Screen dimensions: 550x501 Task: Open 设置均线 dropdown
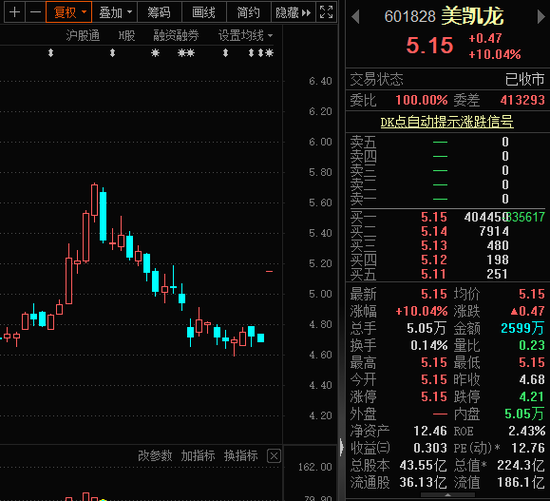coord(245,35)
